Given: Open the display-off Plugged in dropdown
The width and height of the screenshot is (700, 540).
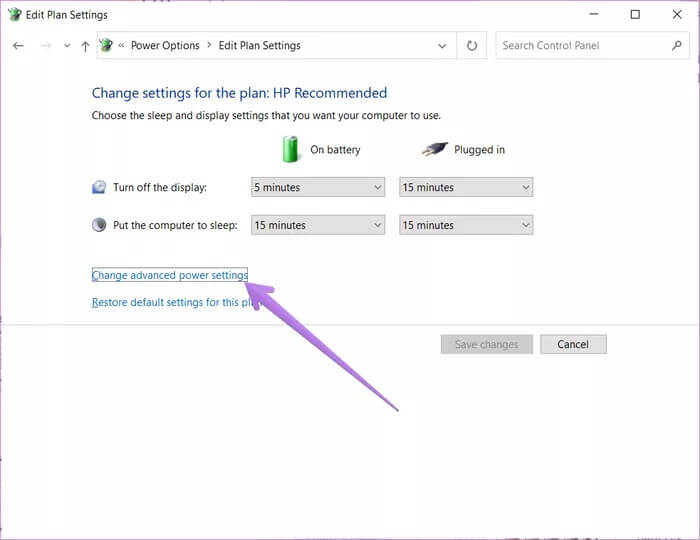Looking at the screenshot, I should coord(465,187).
